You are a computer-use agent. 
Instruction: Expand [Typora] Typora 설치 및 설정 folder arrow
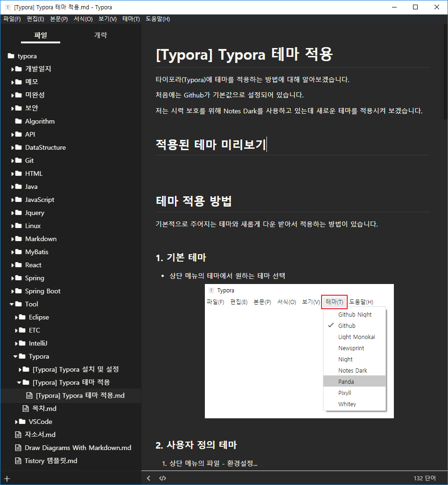coord(20,370)
